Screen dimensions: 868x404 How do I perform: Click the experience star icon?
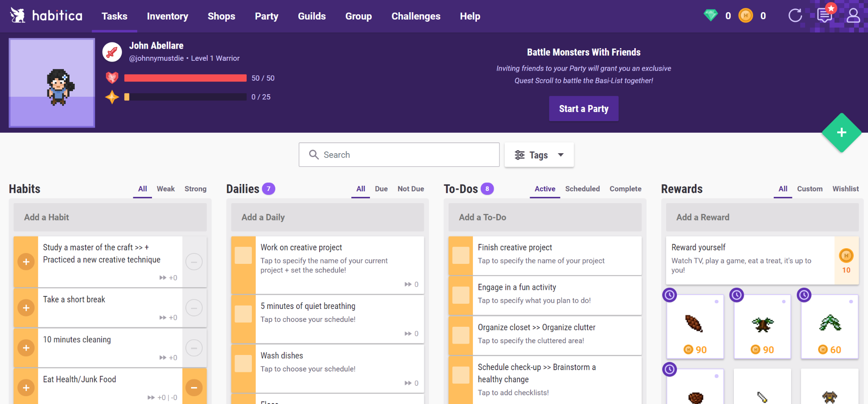coord(112,97)
